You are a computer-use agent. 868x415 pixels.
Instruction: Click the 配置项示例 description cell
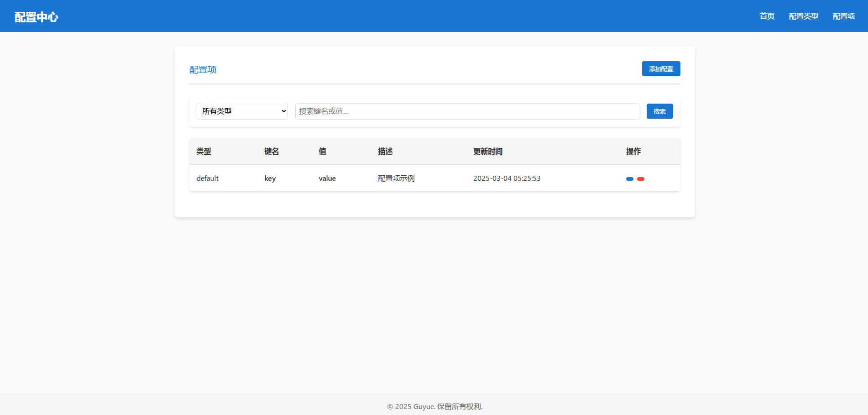396,179
